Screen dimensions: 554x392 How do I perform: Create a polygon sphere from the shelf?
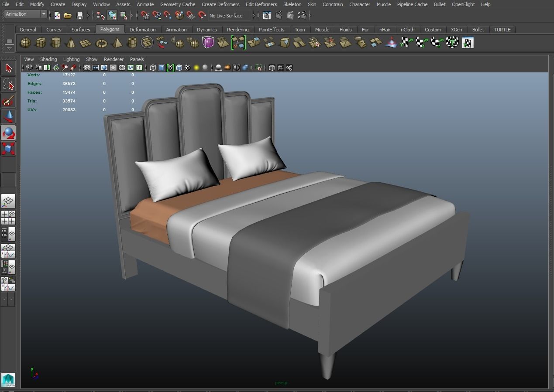(26, 43)
